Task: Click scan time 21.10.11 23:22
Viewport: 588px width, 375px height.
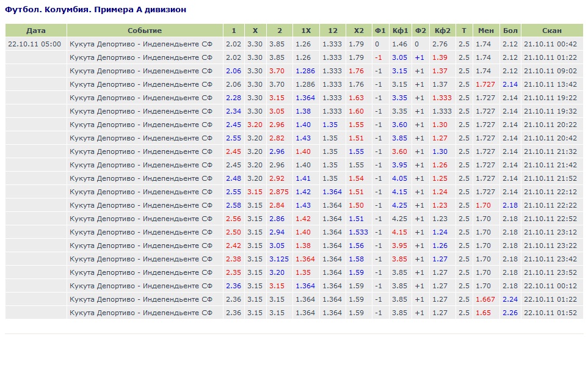Action: tap(551, 246)
